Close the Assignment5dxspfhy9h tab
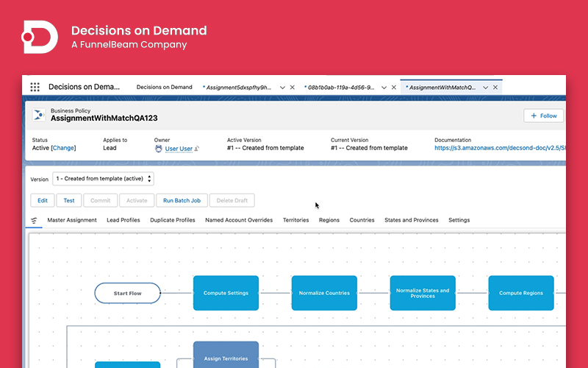Viewport: 588px width, 368px height. tap(293, 88)
